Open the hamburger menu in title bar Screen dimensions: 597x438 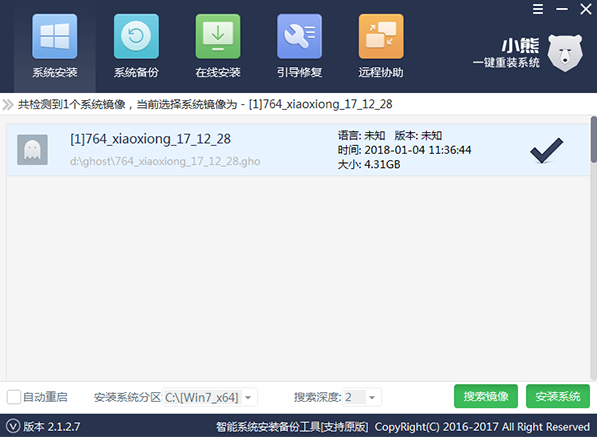[x=538, y=9]
